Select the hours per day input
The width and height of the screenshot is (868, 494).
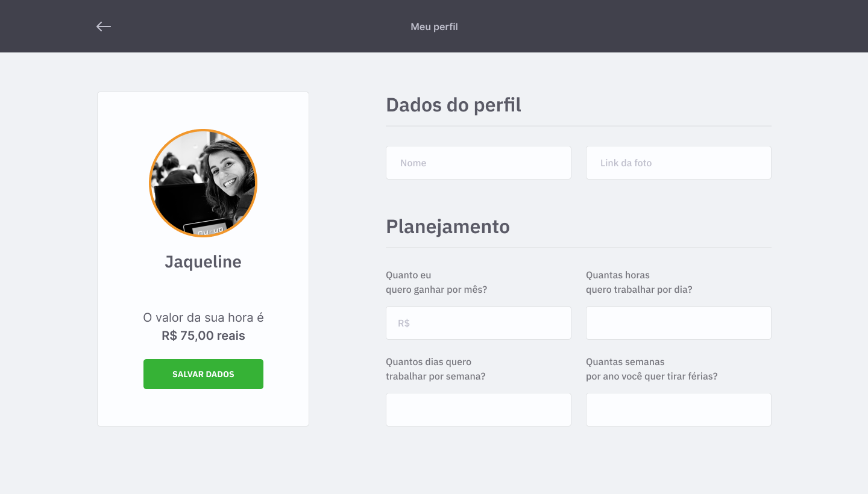(x=679, y=323)
